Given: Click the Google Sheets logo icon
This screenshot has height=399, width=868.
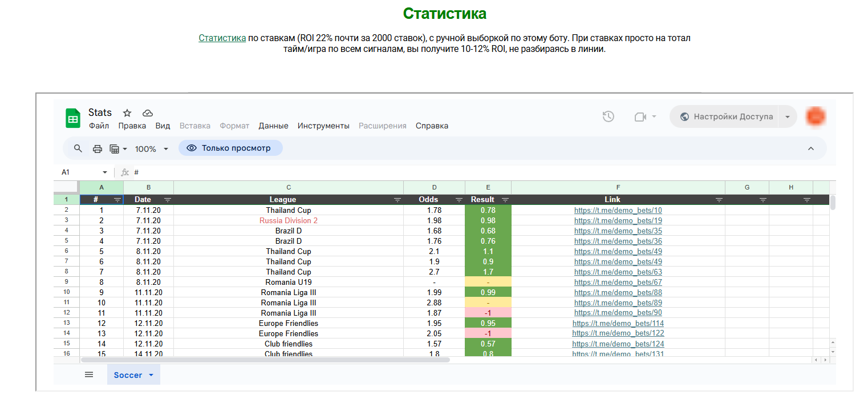Looking at the screenshot, I should (x=72, y=118).
